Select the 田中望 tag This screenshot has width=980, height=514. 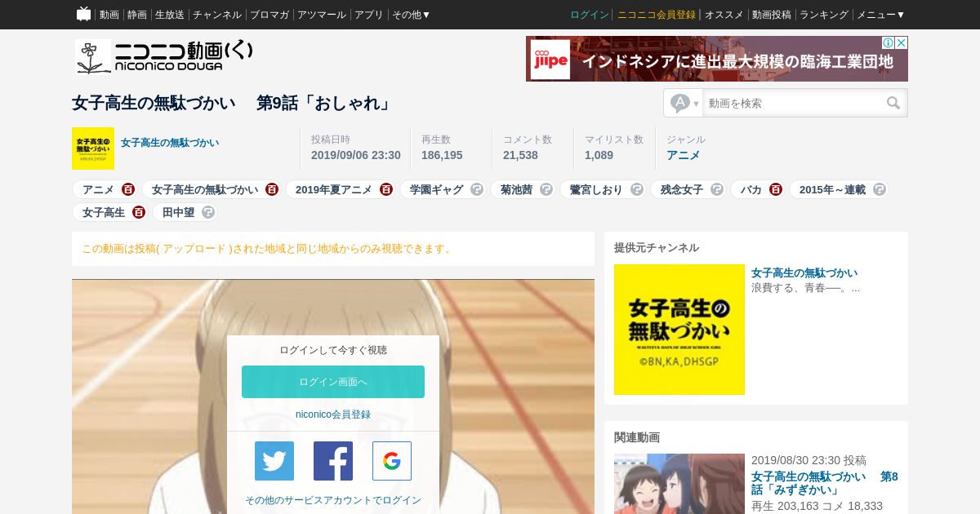[178, 212]
